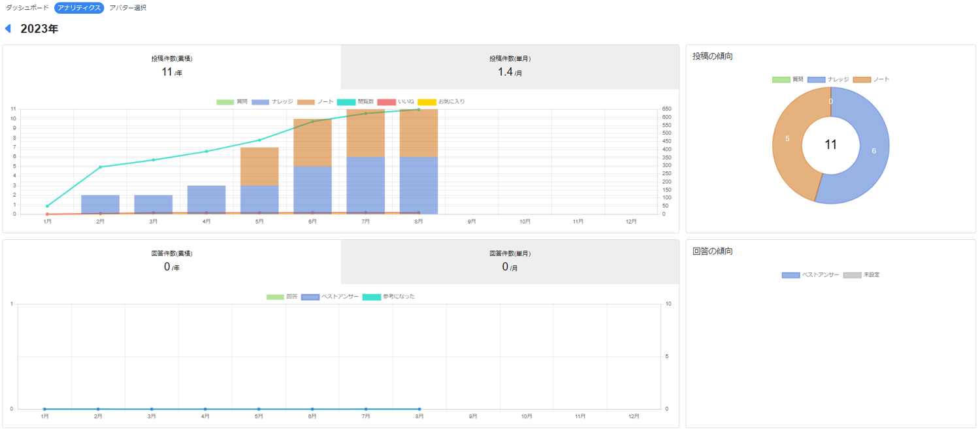Toggle お気に入り series in chart legend
Viewport: 980px width, 432px height.
tap(442, 102)
